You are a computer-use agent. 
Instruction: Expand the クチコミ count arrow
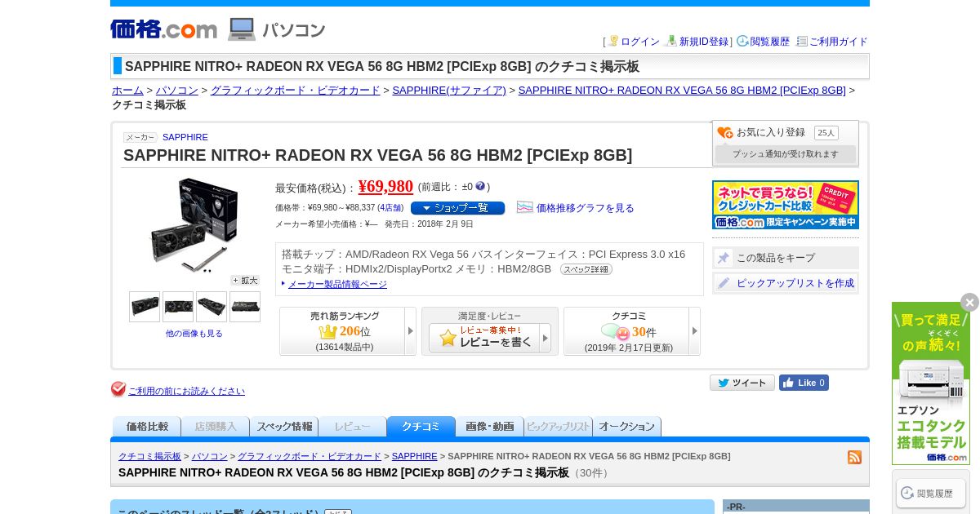[x=694, y=331]
